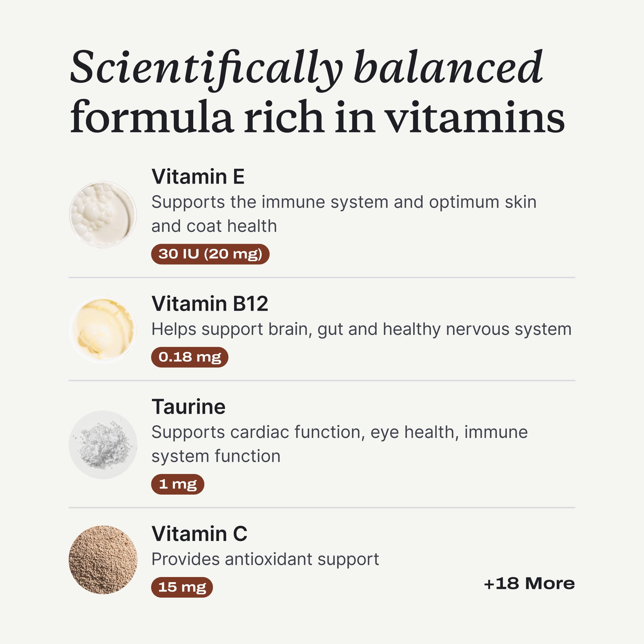Image resolution: width=644 pixels, height=644 pixels.
Task: Click the "Helps support brain, gut" description
Action: click(x=361, y=329)
